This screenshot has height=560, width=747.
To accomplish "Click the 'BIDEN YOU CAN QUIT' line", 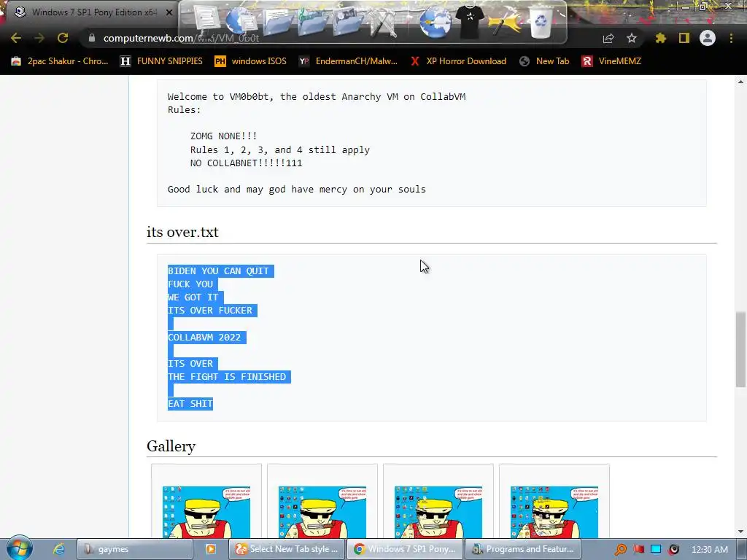I will [x=218, y=271].
